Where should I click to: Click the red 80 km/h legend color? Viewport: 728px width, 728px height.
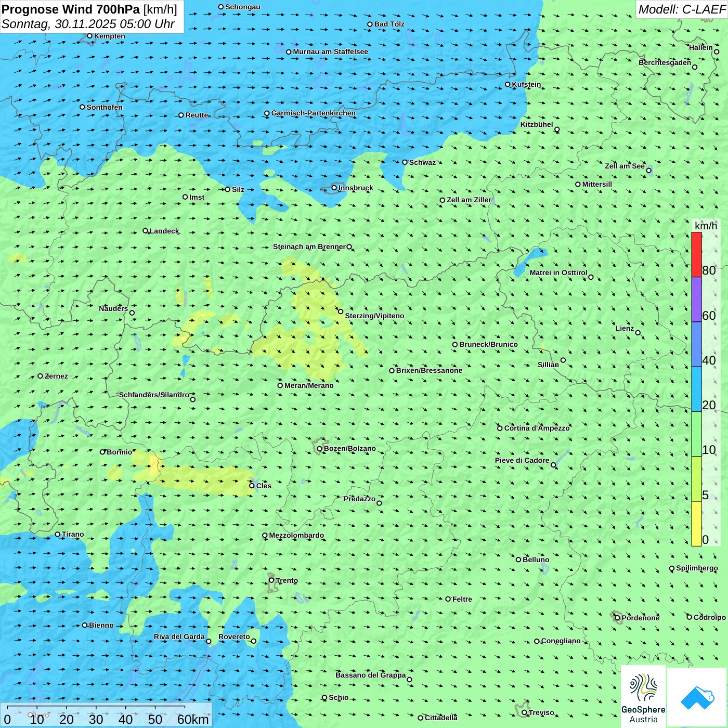pos(696,255)
